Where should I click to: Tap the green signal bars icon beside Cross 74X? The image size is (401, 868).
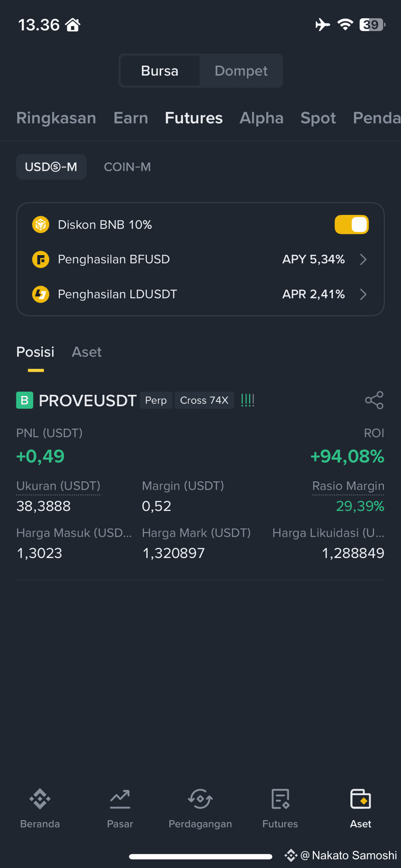(247, 400)
